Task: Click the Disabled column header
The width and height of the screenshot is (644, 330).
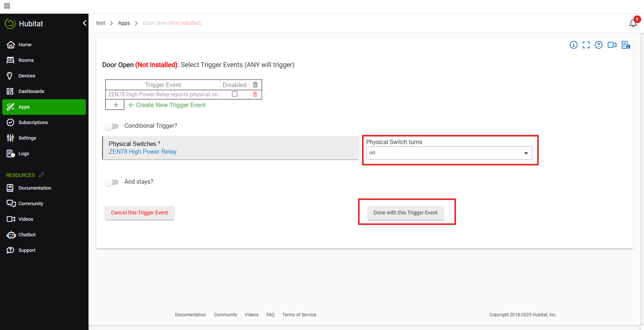Action: (234, 85)
